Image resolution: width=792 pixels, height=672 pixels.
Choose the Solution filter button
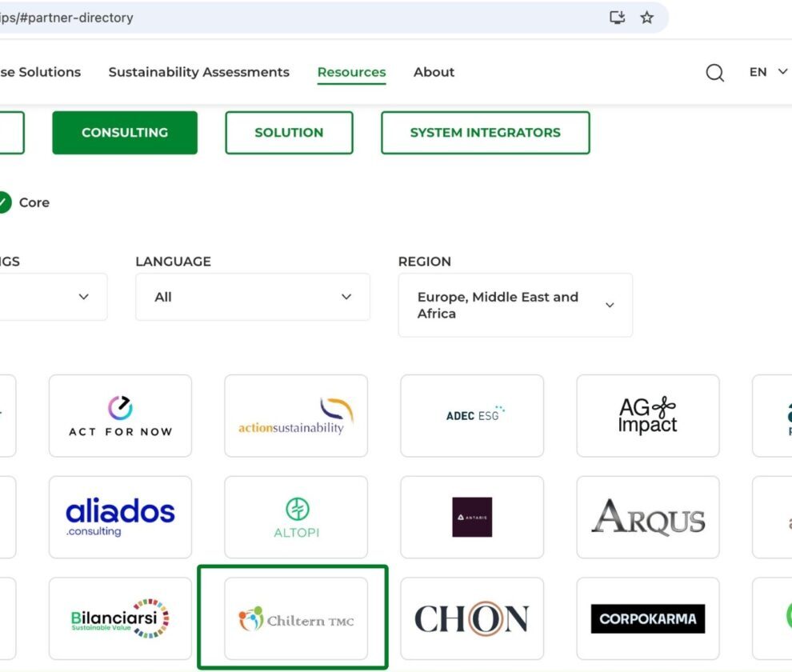point(289,133)
